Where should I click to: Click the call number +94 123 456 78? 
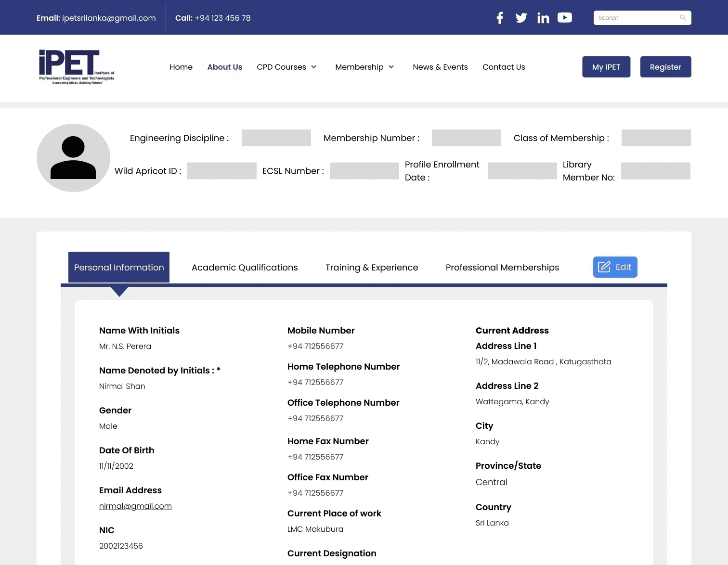[222, 18]
